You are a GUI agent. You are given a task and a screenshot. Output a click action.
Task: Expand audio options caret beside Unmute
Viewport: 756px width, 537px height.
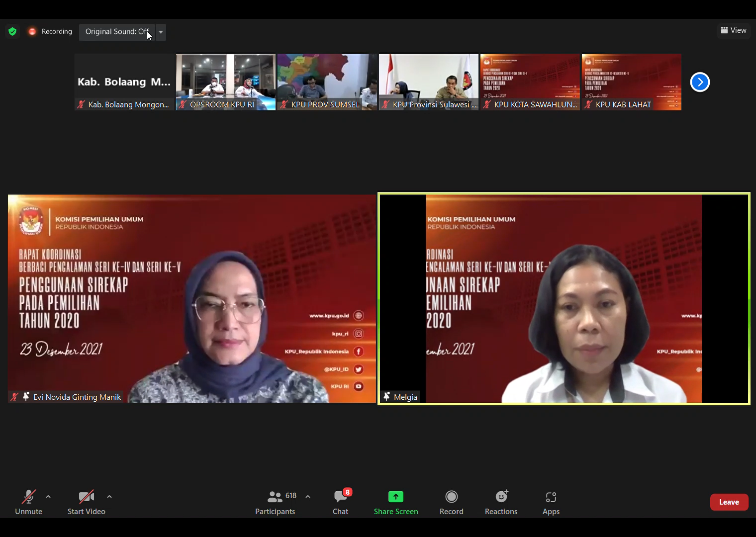(x=48, y=497)
